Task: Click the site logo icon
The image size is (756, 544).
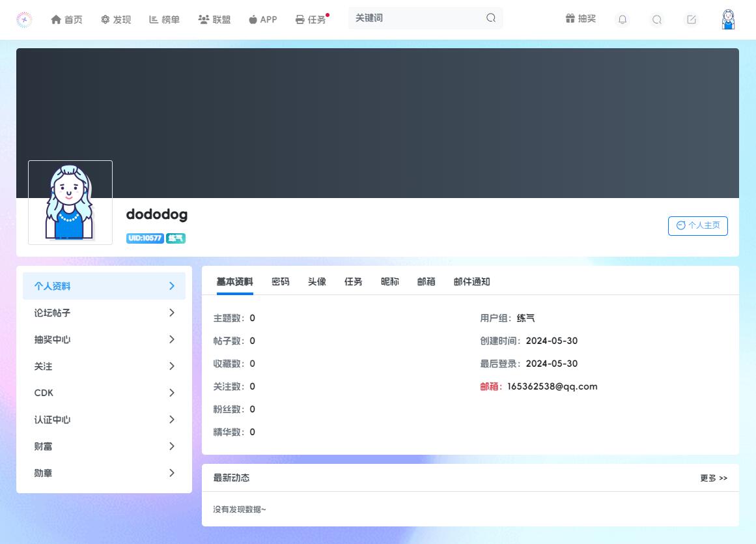Action: (24, 20)
